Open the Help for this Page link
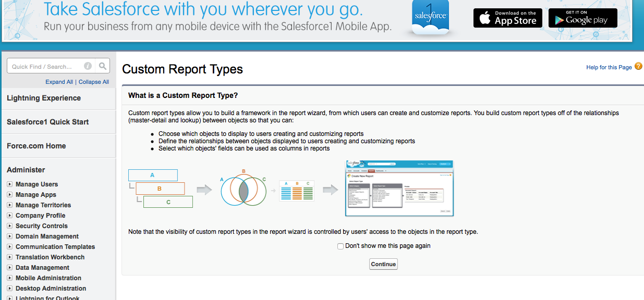Screen dimensions: 644x300 coord(608,67)
